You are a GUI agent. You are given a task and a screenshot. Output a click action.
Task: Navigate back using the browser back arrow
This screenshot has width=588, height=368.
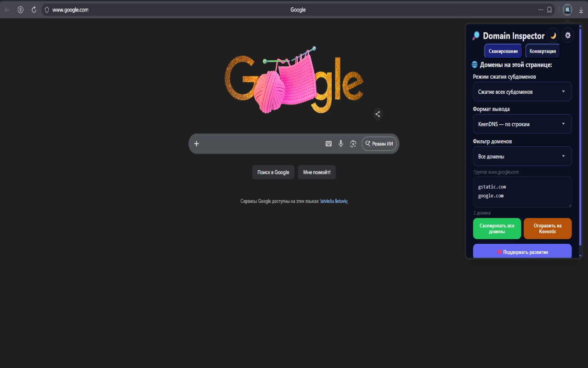tap(7, 9)
